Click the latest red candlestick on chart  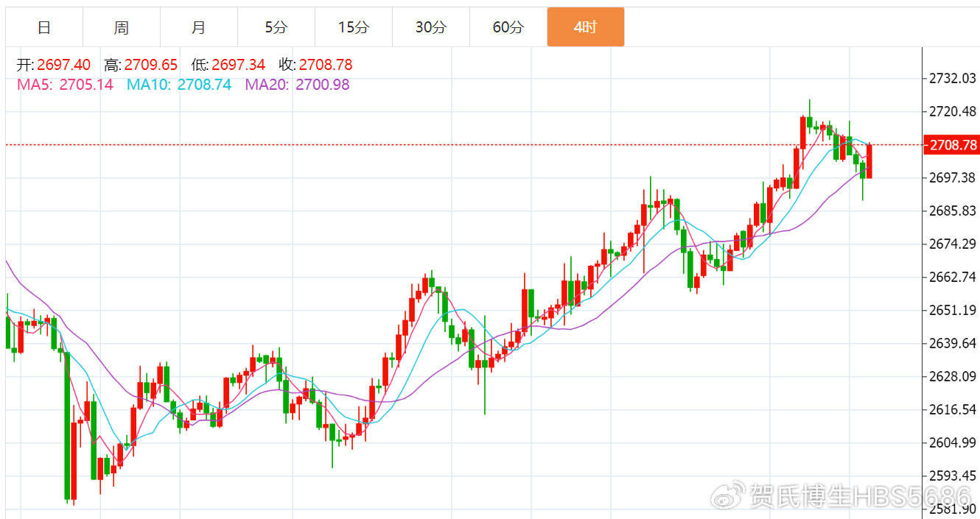[x=869, y=161]
